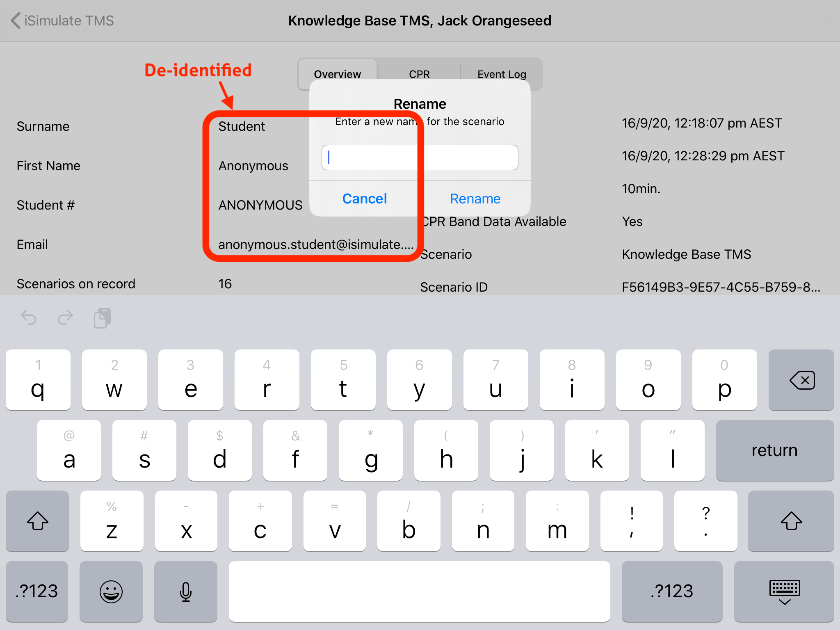Select the Overview tab
Viewport: 840px width, 630px height.
pyautogui.click(x=337, y=74)
